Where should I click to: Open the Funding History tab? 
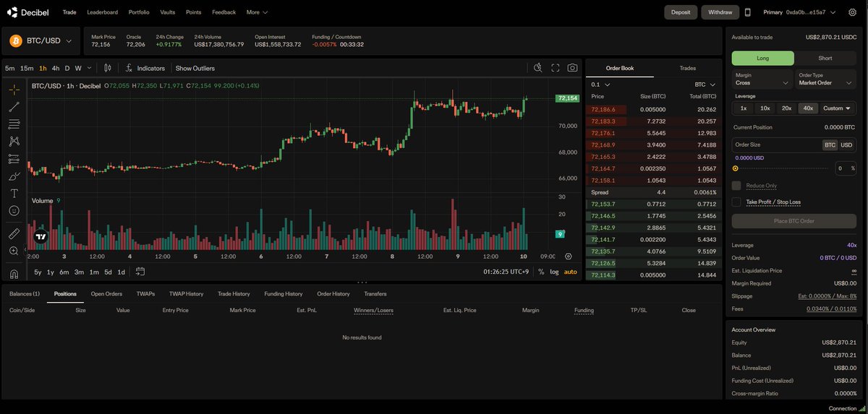click(284, 294)
